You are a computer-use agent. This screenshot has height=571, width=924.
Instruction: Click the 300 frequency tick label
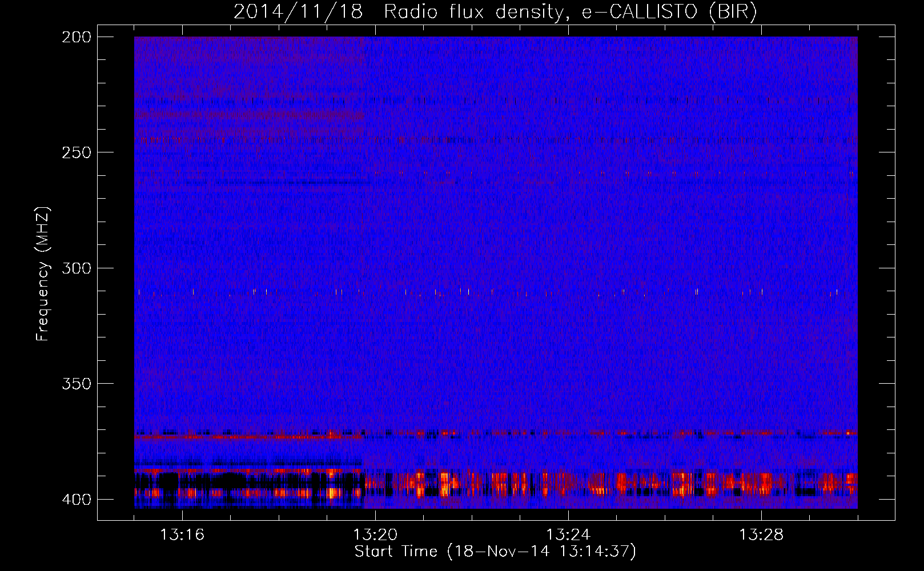76,268
